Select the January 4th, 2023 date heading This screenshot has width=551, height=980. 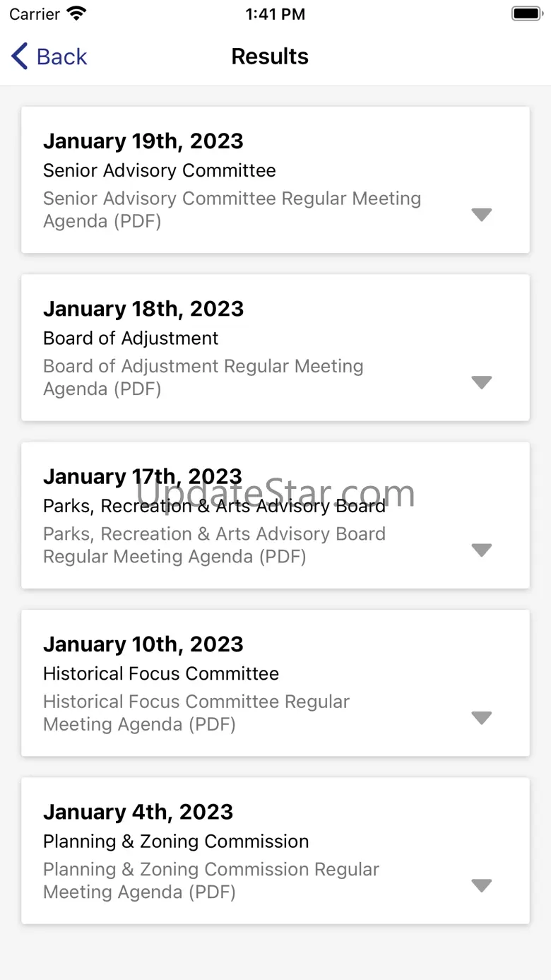click(x=138, y=812)
